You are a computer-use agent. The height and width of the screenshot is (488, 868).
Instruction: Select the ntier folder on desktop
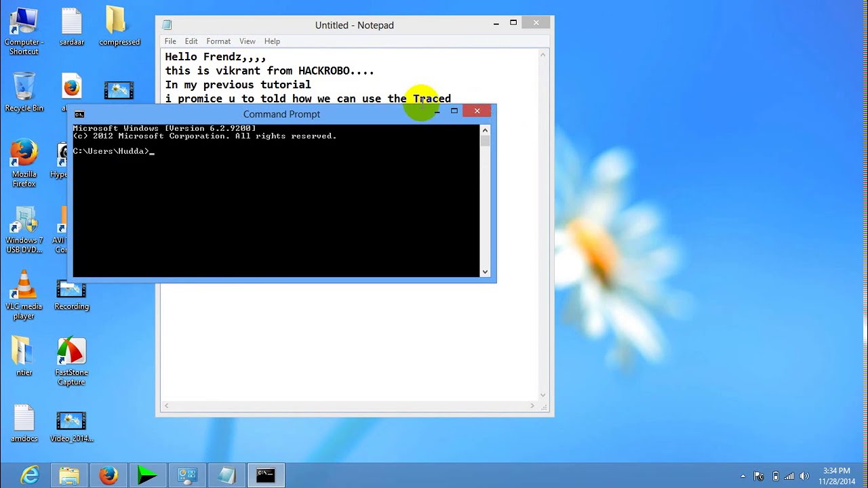click(24, 356)
